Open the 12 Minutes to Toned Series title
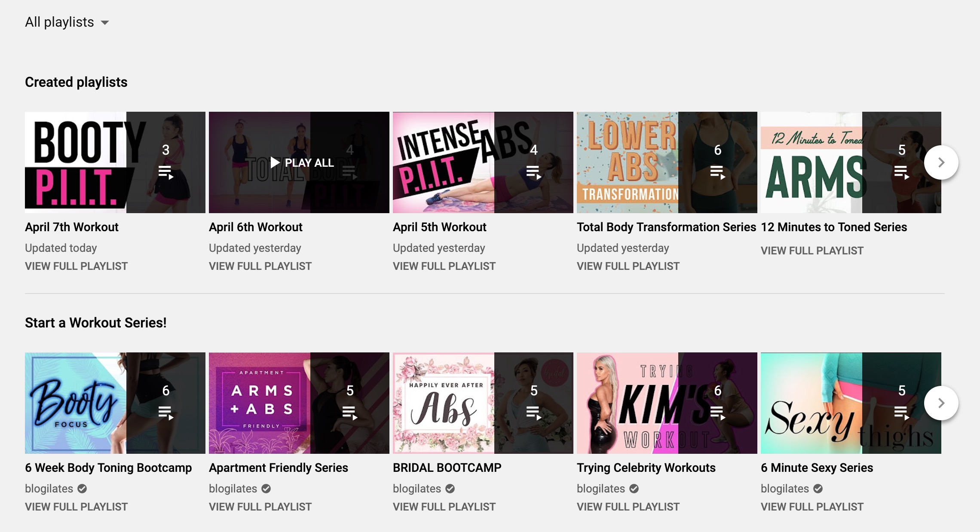This screenshot has width=980, height=532. click(x=833, y=227)
